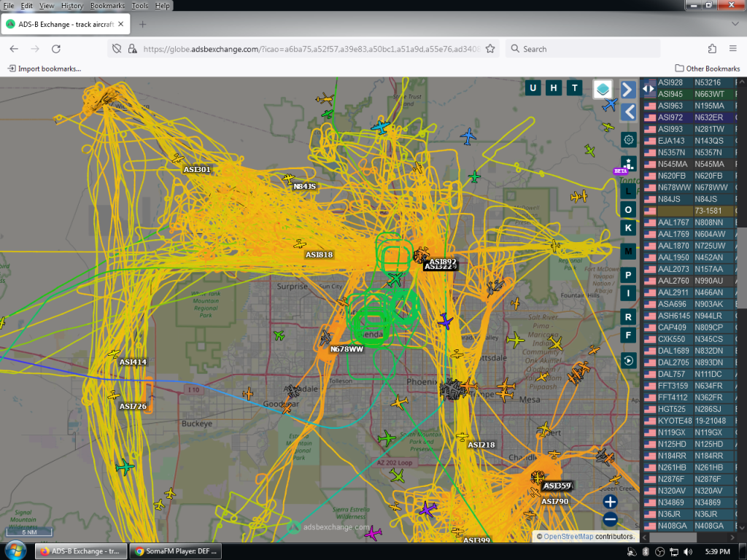The height and width of the screenshot is (560, 747).
Task: Open the Help menu
Action: pyautogui.click(x=162, y=6)
